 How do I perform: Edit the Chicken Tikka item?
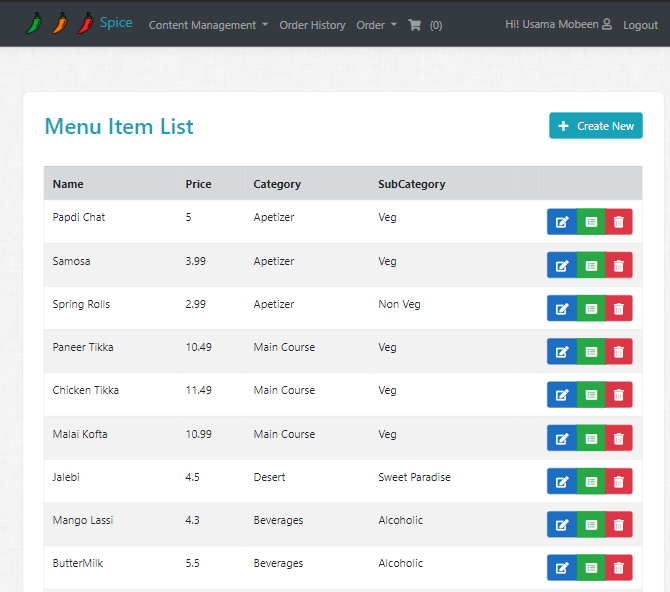pyautogui.click(x=562, y=395)
